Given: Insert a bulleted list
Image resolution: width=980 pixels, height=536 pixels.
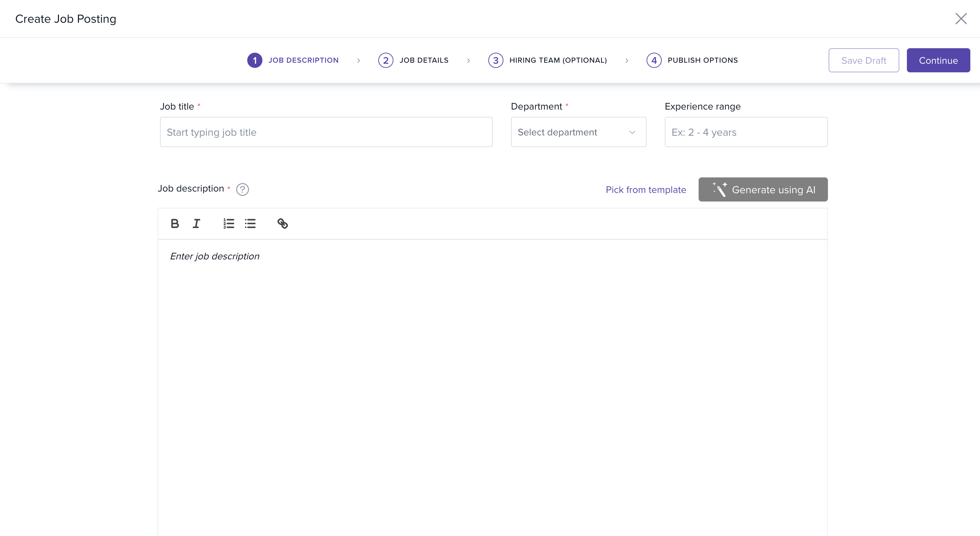Looking at the screenshot, I should coord(250,224).
